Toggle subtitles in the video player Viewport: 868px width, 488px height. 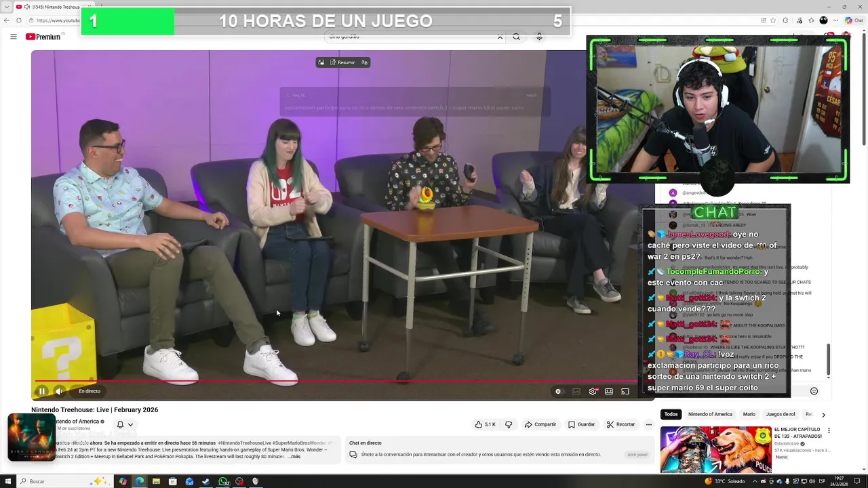pos(576,391)
